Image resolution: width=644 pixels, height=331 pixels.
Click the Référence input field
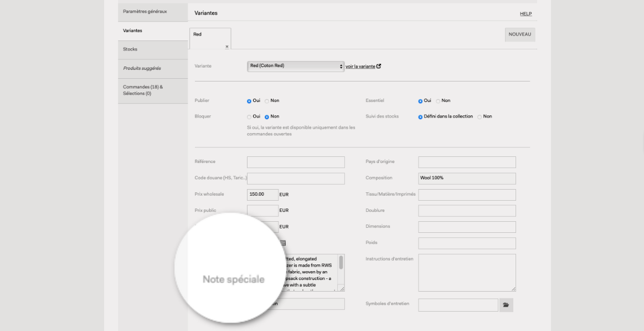tap(296, 162)
